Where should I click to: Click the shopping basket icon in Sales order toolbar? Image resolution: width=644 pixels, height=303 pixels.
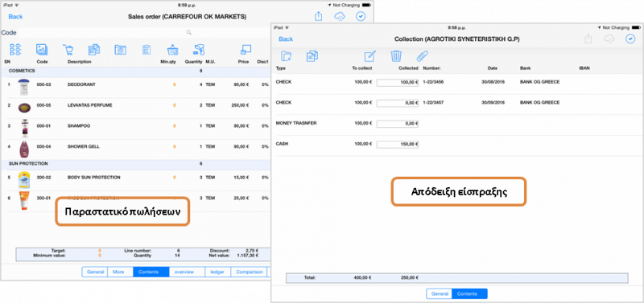tap(172, 50)
